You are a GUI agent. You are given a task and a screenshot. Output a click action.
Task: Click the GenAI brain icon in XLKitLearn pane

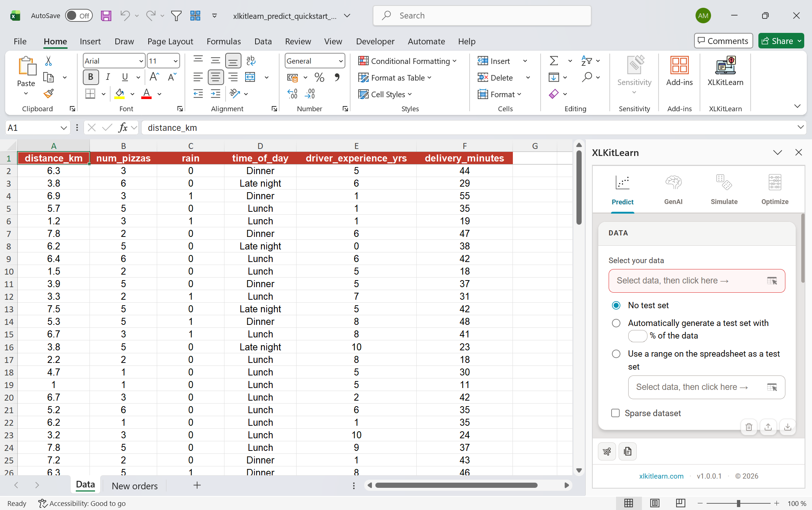(673, 182)
